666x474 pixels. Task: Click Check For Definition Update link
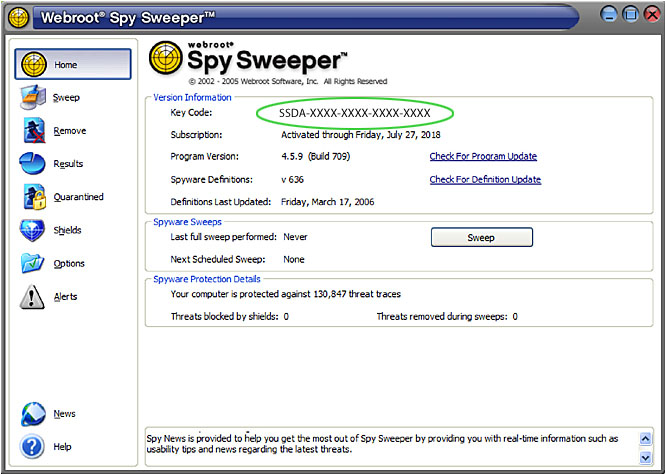click(x=485, y=179)
